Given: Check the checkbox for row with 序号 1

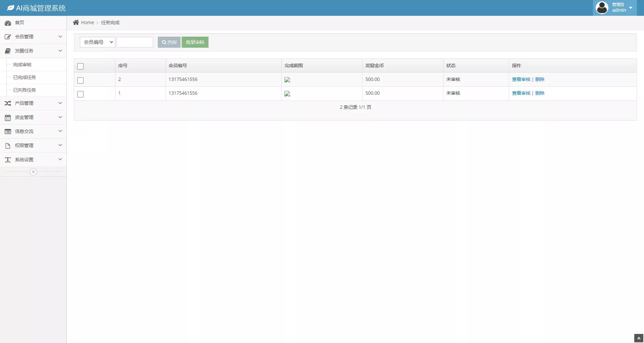Looking at the screenshot, I should click(x=80, y=94).
